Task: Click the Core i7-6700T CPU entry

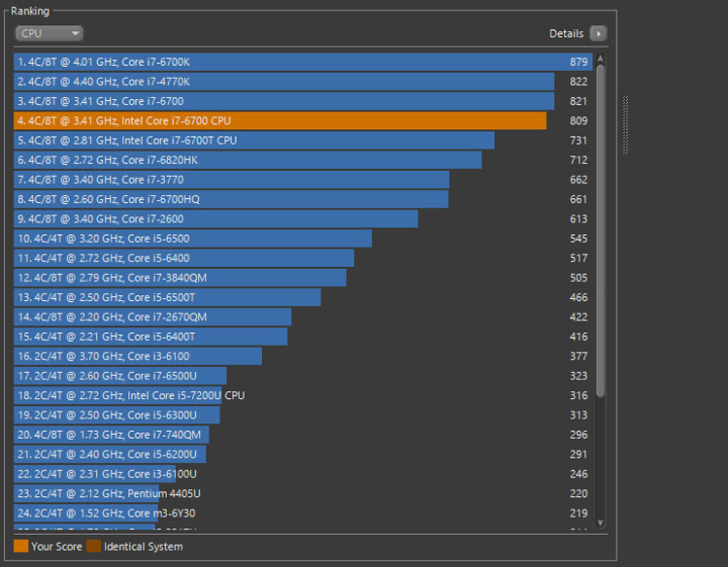Action: click(x=253, y=141)
